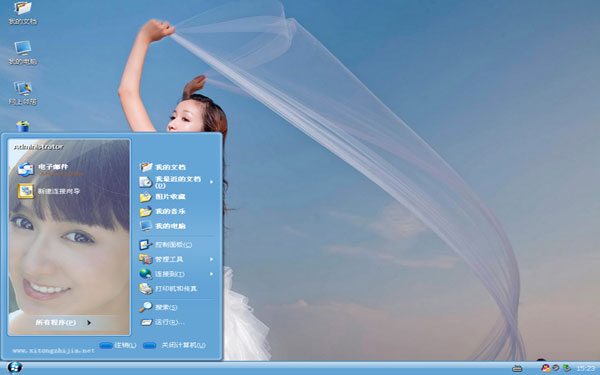Open 我的电脑 in the Start menu
Image resolution: width=600 pixels, height=375 pixels.
163,226
